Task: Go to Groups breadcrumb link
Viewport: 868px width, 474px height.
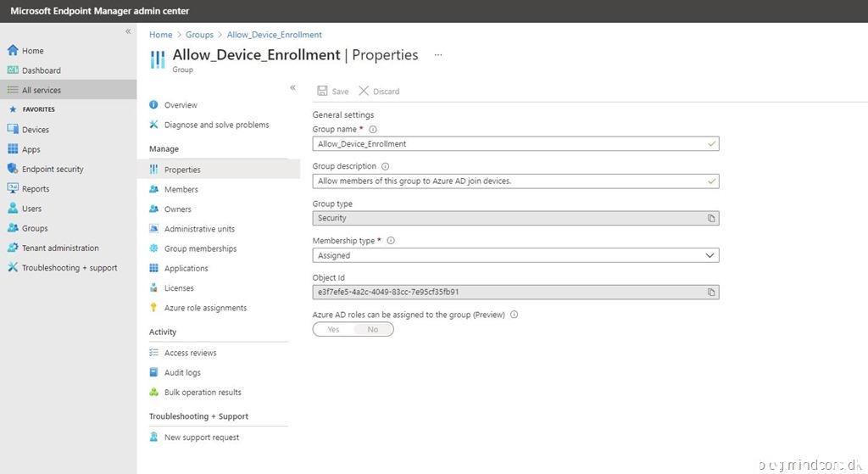Action: (199, 35)
